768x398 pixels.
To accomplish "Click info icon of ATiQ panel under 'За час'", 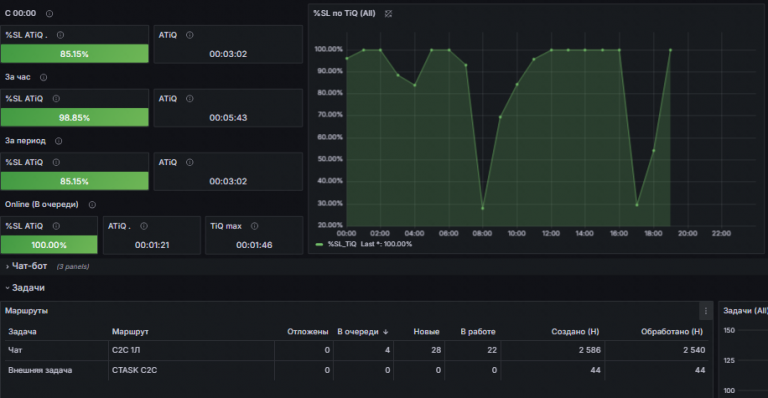I will 190,99.
